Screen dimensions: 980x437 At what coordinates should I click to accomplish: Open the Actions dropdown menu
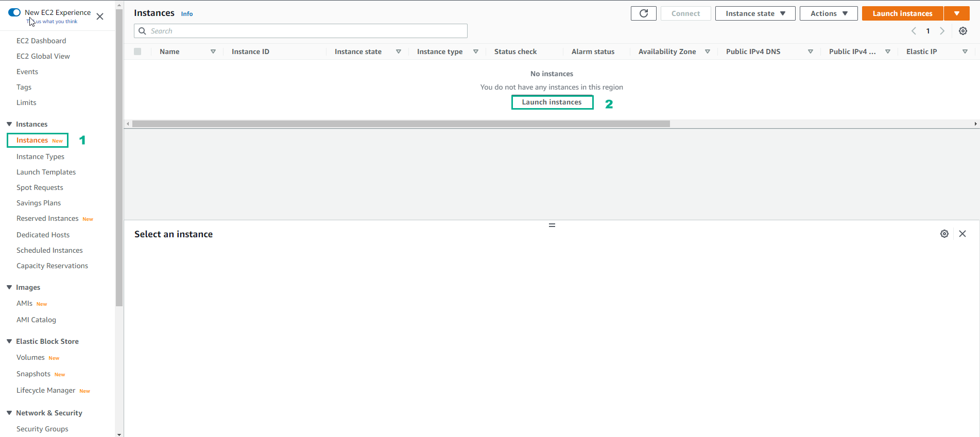pos(828,13)
